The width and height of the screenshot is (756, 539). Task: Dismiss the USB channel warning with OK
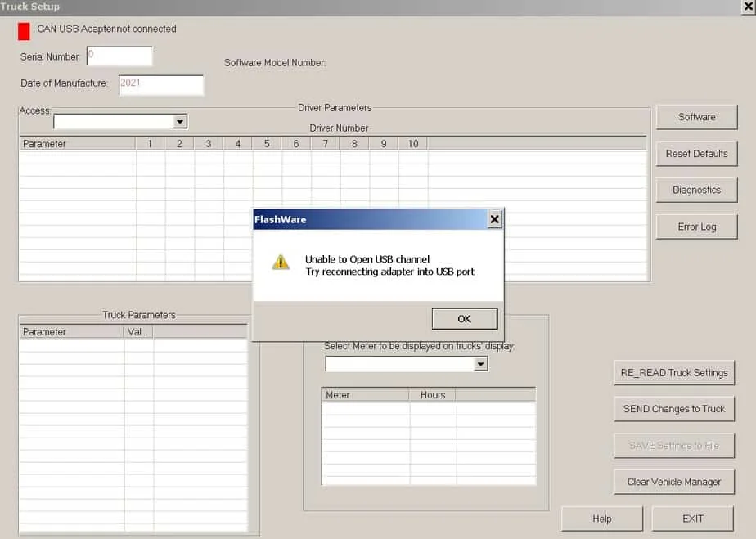coord(464,318)
